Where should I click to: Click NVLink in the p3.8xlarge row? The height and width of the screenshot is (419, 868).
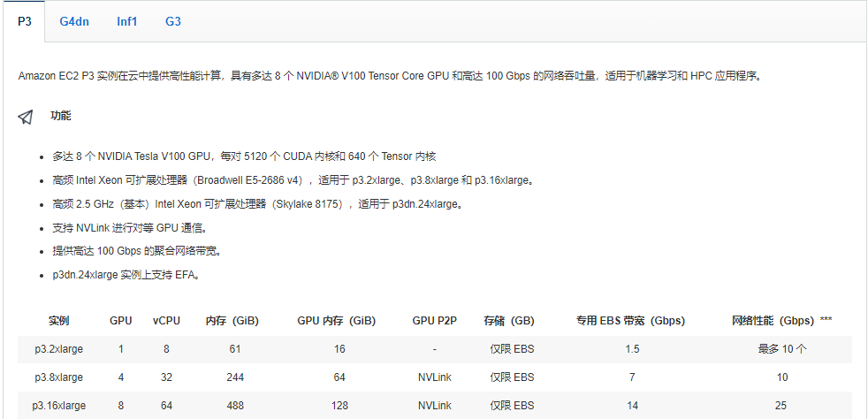click(x=435, y=377)
